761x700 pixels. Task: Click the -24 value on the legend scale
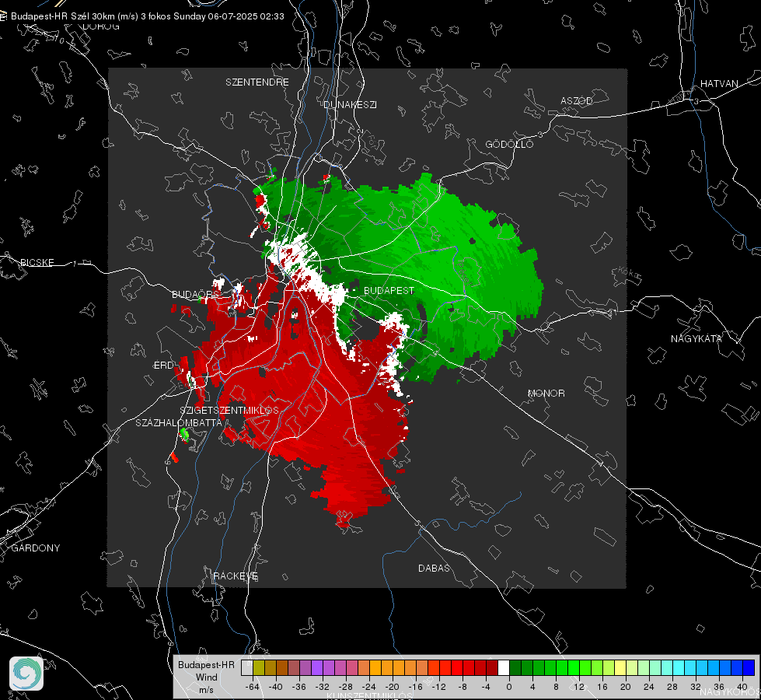pos(369,687)
